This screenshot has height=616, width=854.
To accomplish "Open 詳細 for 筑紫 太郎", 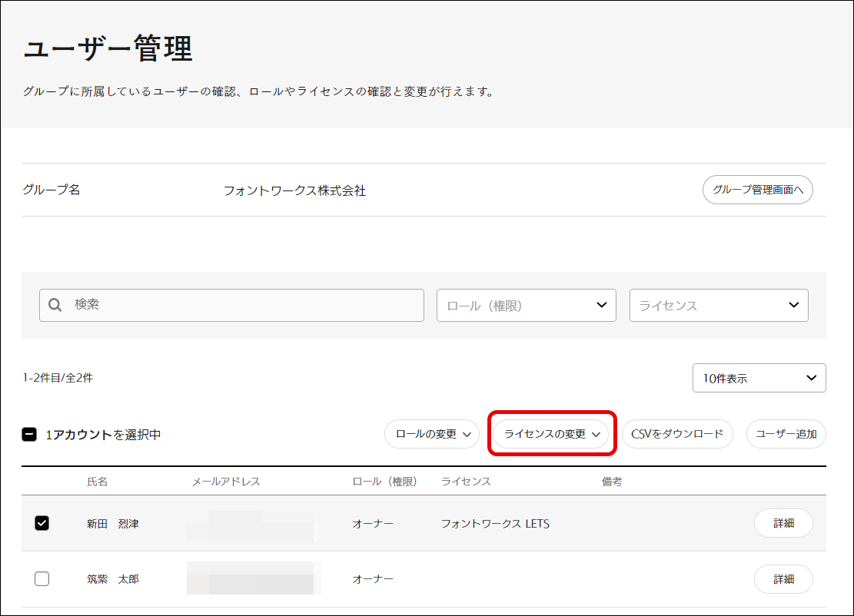I will click(x=783, y=579).
